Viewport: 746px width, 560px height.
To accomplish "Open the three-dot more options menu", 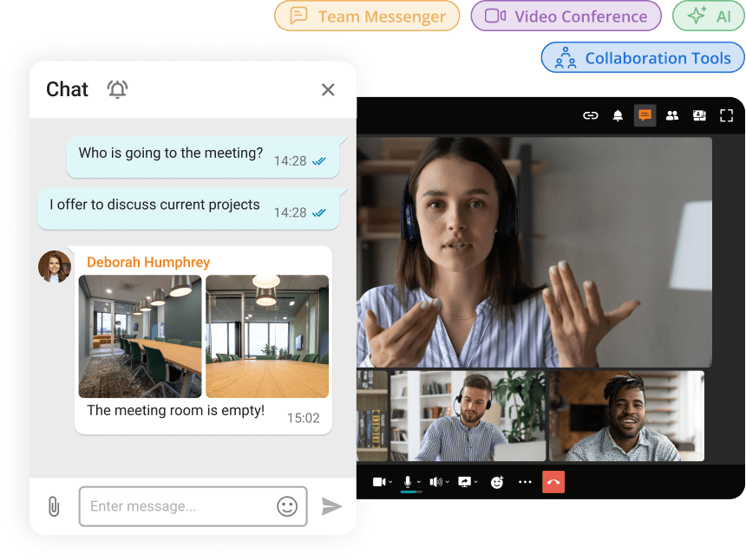I will coord(525,482).
